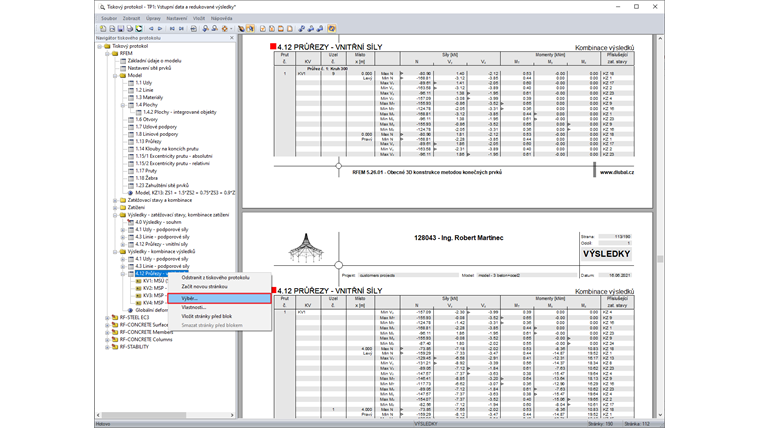
Task: Expand the RF-CONCRETE Columns node
Action: coord(108,340)
